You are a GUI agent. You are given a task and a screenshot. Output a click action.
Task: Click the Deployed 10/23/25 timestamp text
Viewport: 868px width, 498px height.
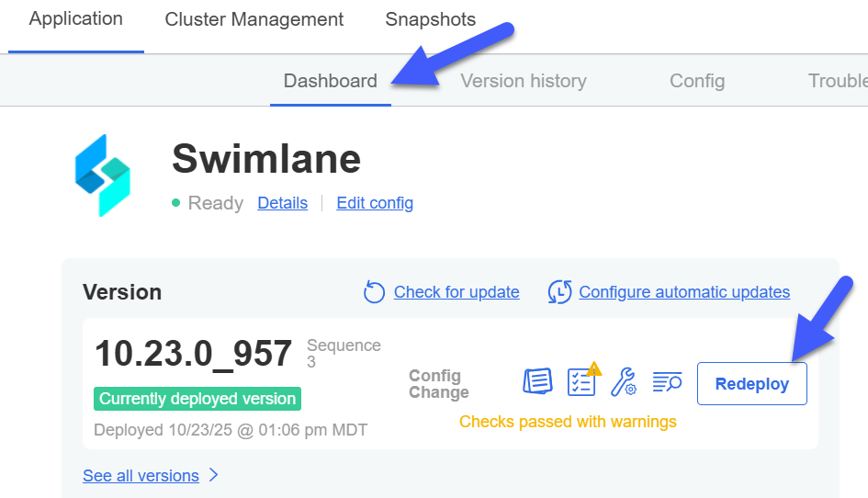[x=231, y=430]
